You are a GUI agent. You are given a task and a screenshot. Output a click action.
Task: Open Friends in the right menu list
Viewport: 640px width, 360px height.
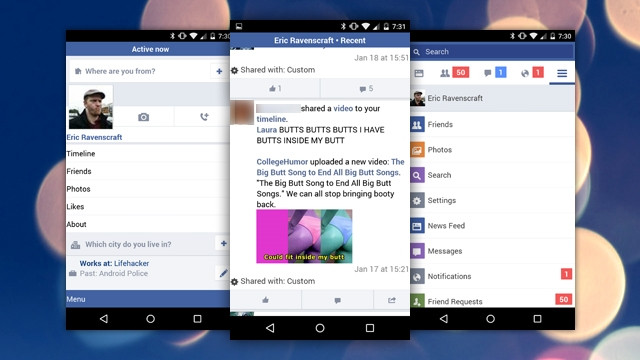tap(493, 124)
